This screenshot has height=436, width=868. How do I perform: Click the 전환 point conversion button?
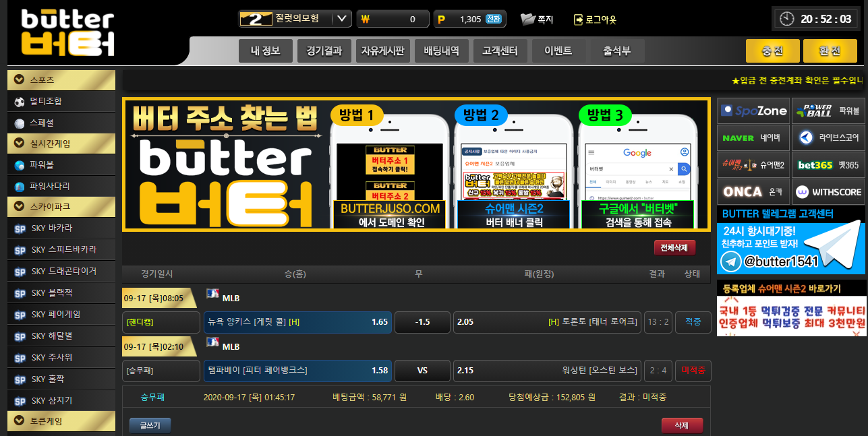coord(493,19)
